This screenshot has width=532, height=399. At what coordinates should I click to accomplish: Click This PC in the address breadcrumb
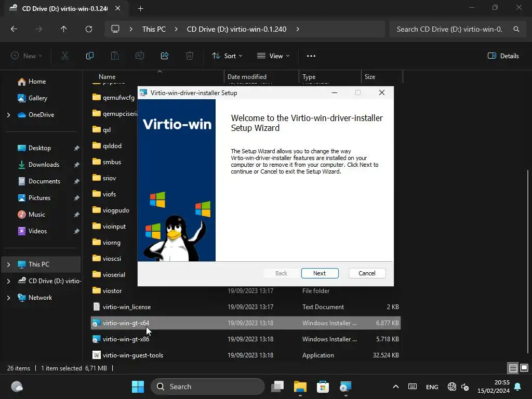(154, 29)
